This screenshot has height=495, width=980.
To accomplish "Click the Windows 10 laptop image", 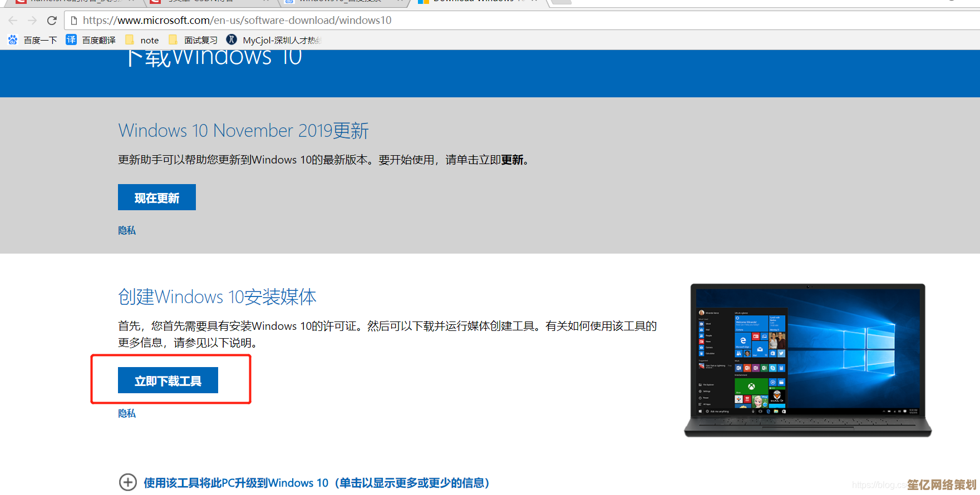I will click(x=807, y=360).
